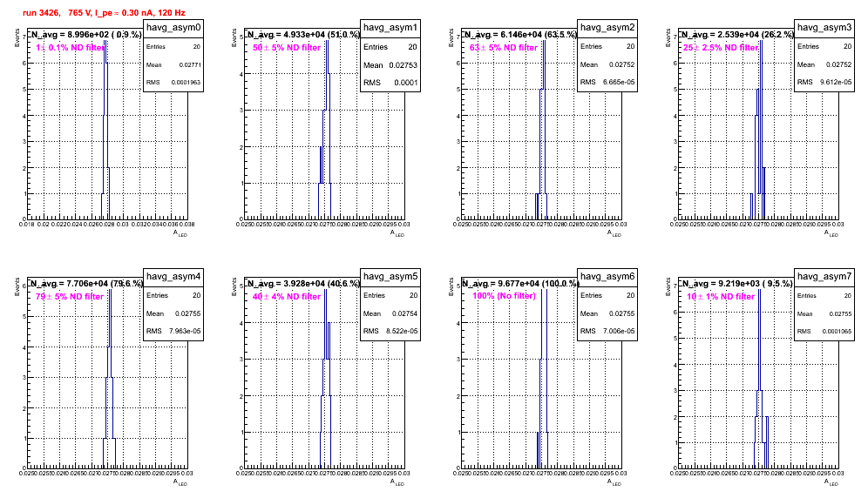
Task: Click RMS 6.665e-05 in havg_asym2 box
Action: point(607,82)
